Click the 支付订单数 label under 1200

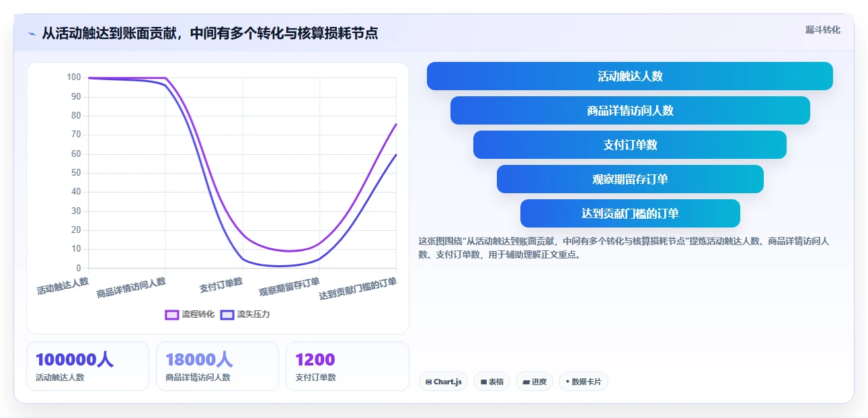click(x=315, y=378)
